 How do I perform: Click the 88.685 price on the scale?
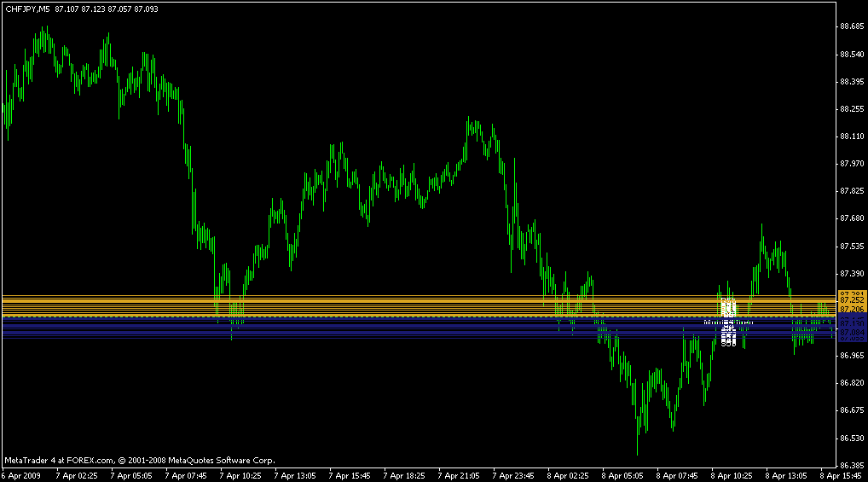852,26
